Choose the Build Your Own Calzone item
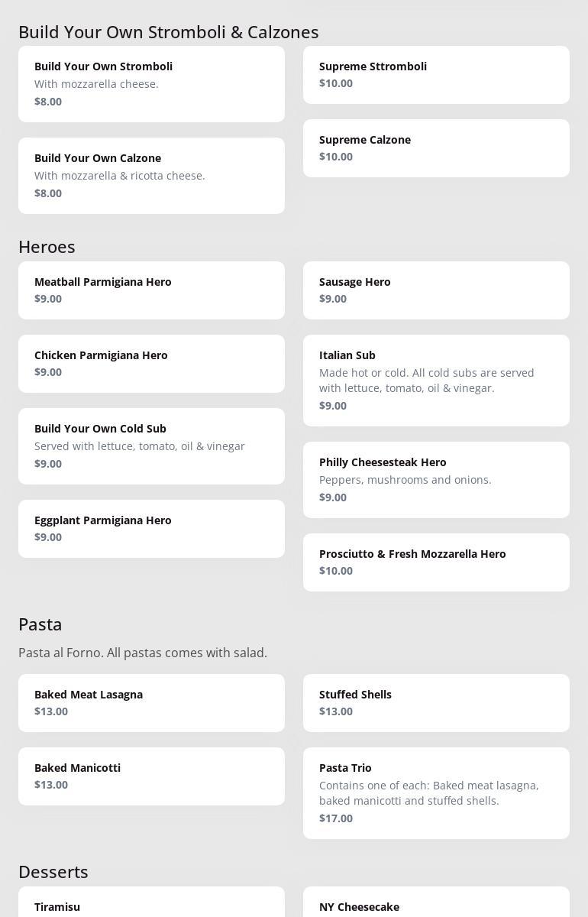The height and width of the screenshot is (917, 588). coord(151,176)
